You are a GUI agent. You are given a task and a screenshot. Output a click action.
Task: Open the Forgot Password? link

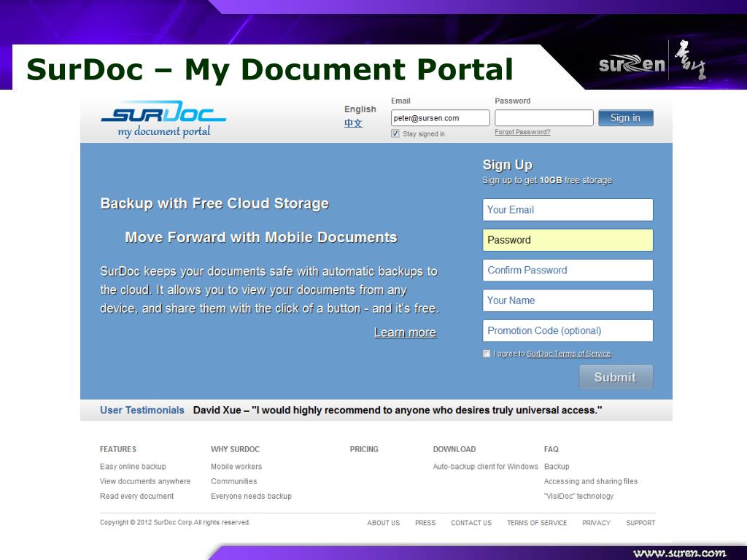(x=522, y=132)
